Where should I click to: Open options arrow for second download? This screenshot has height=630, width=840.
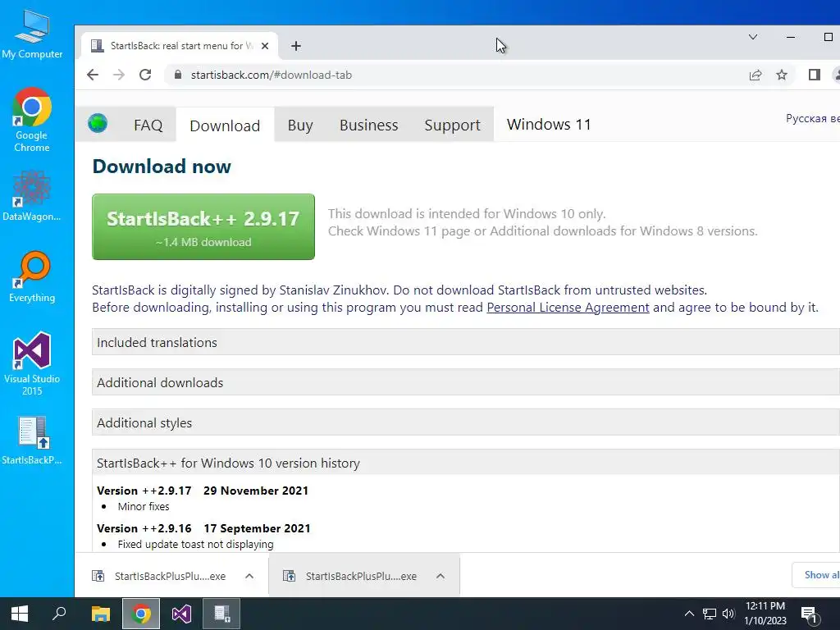(441, 576)
